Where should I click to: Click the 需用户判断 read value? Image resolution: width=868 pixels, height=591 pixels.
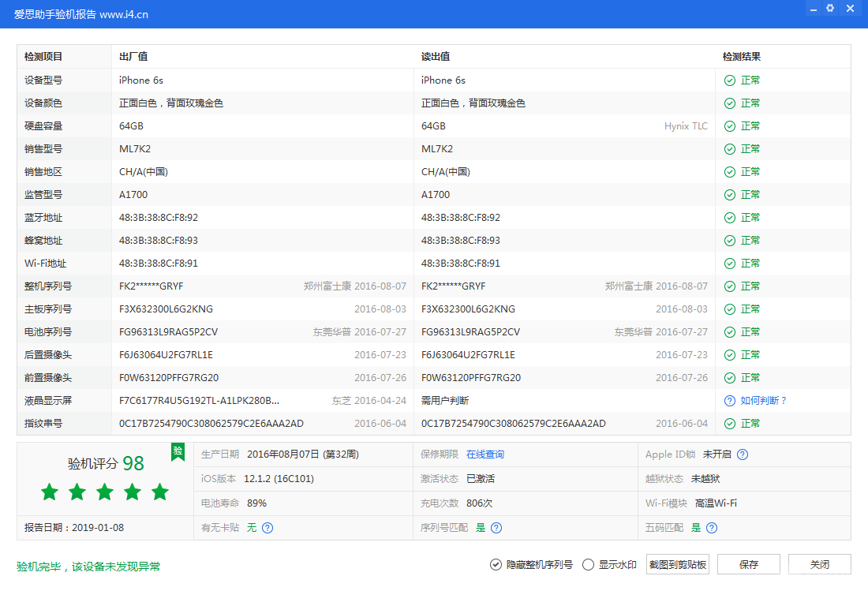tap(445, 401)
